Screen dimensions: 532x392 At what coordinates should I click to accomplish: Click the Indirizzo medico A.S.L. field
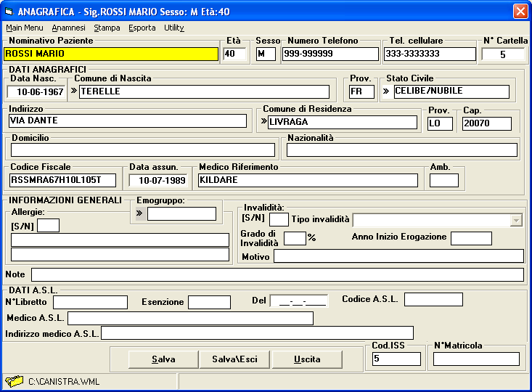pyautogui.click(x=257, y=333)
